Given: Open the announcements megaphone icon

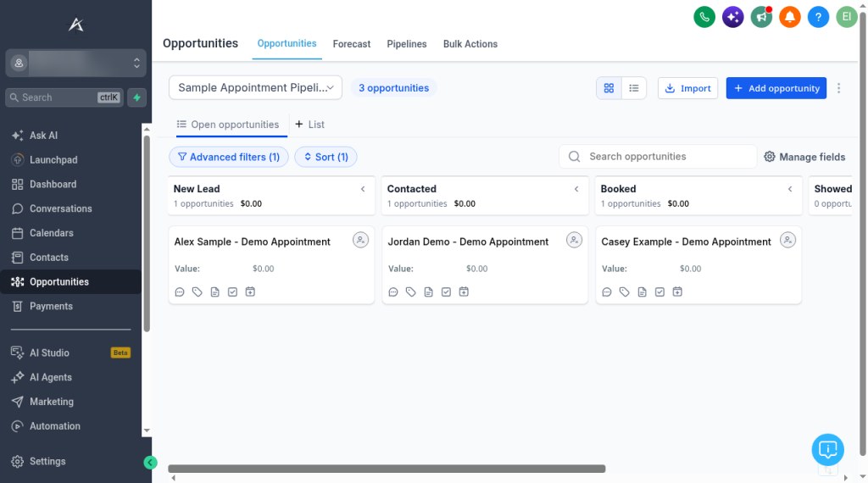Looking at the screenshot, I should [761, 17].
